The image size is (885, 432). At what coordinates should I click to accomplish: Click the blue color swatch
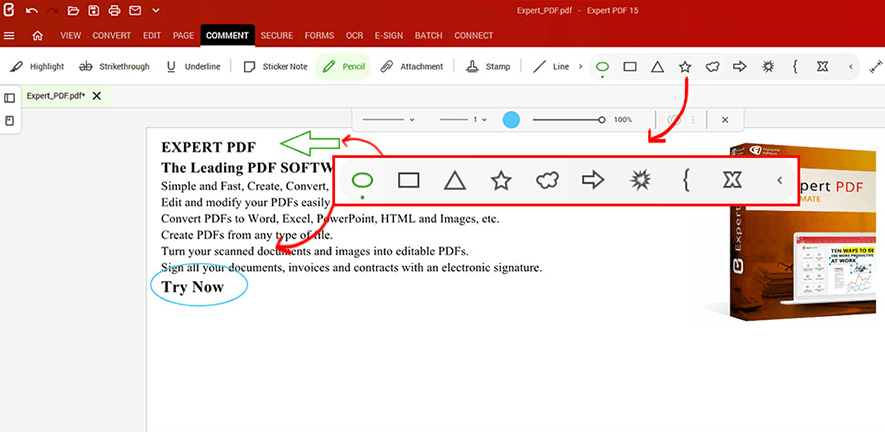(511, 120)
